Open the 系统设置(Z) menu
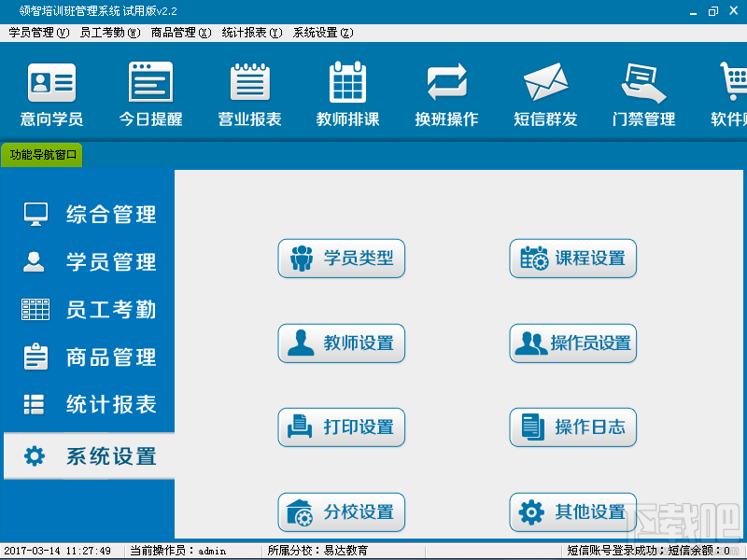The height and width of the screenshot is (560, 747). (x=323, y=33)
